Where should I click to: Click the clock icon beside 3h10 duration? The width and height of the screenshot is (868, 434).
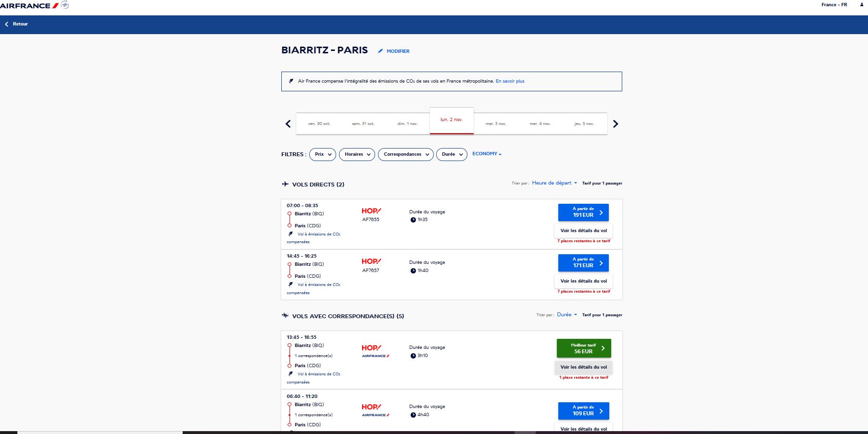[413, 356]
